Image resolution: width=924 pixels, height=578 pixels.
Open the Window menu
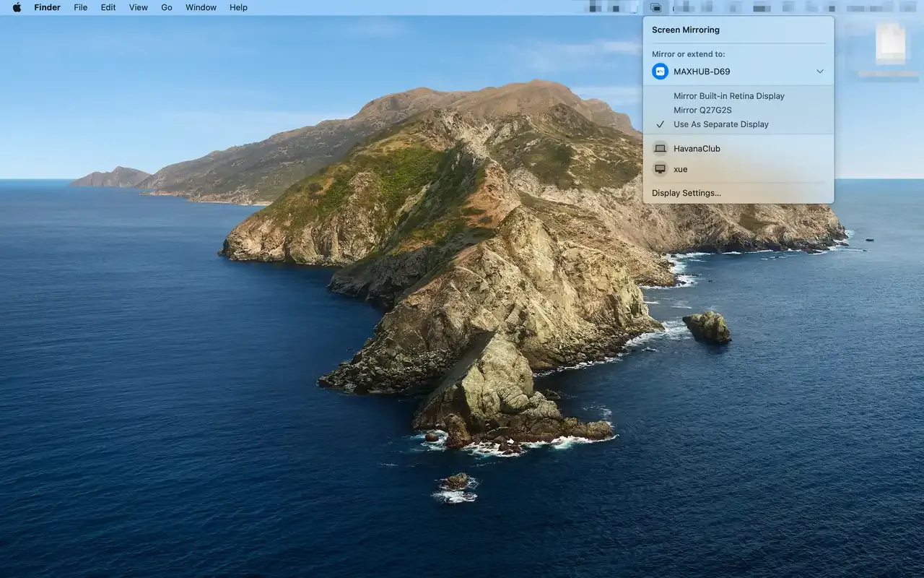point(201,7)
